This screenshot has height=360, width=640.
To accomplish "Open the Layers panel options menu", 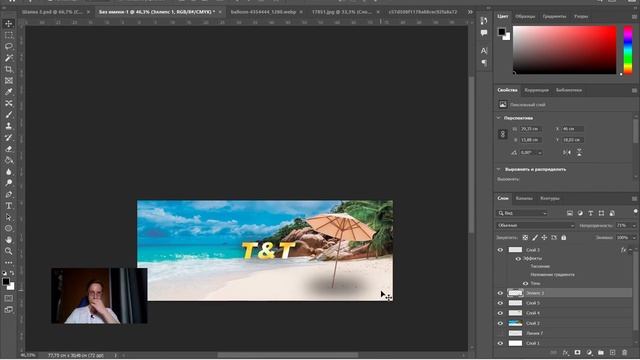I will click(x=634, y=199).
